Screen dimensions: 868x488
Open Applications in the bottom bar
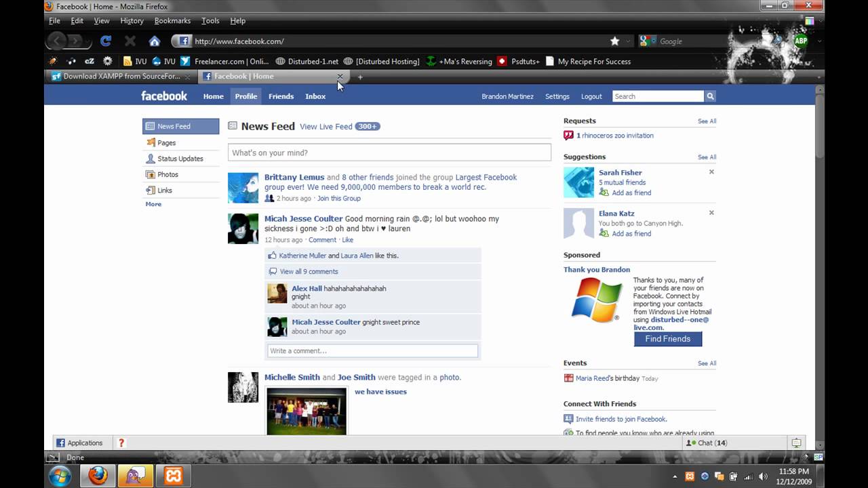[79, 443]
